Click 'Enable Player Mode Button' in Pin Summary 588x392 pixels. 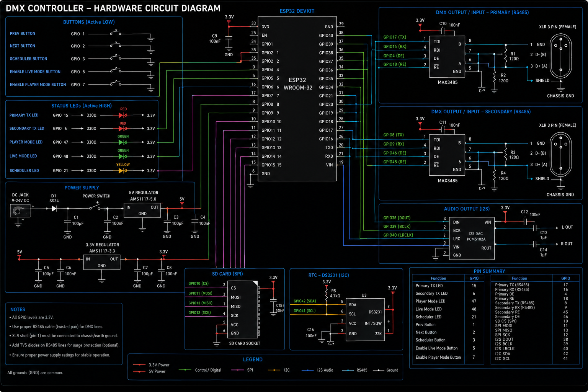[x=438, y=357]
